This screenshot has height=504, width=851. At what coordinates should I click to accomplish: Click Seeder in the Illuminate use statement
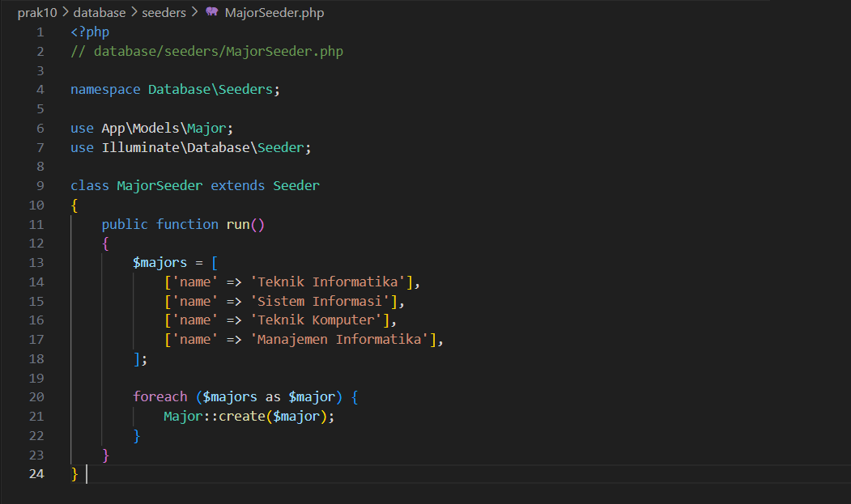coord(281,147)
